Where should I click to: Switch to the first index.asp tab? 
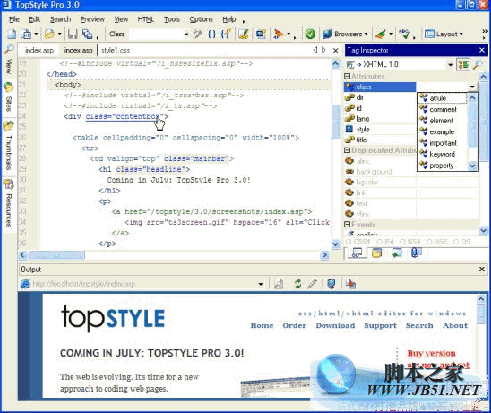(x=39, y=50)
